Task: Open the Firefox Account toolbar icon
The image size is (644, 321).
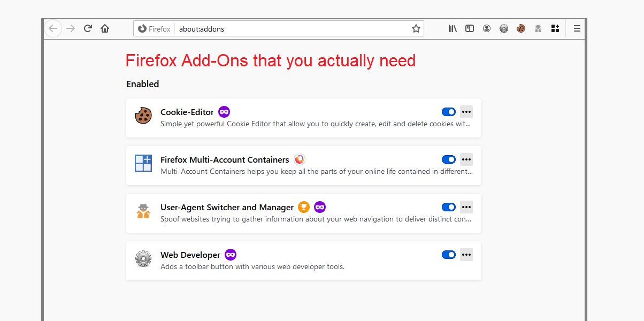Action: 487,29
